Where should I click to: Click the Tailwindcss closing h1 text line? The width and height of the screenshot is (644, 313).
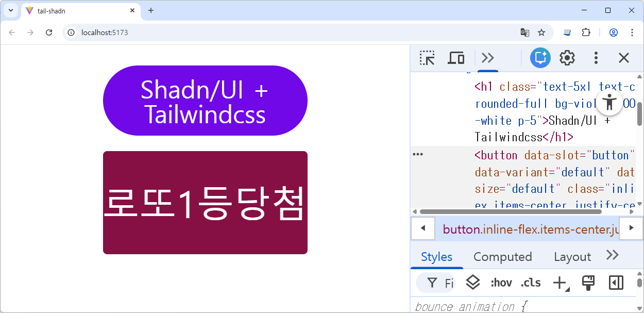pos(524,137)
